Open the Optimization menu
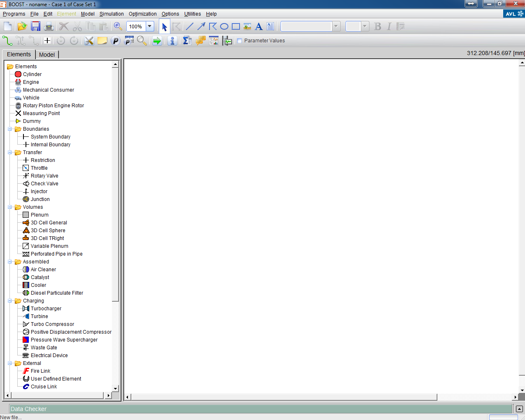The height and width of the screenshot is (420, 525). click(143, 14)
